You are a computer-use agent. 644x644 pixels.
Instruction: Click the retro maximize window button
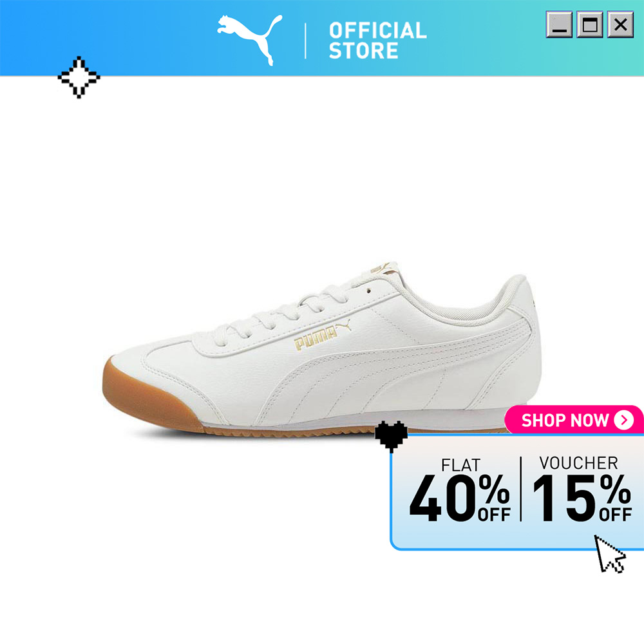[x=590, y=25]
